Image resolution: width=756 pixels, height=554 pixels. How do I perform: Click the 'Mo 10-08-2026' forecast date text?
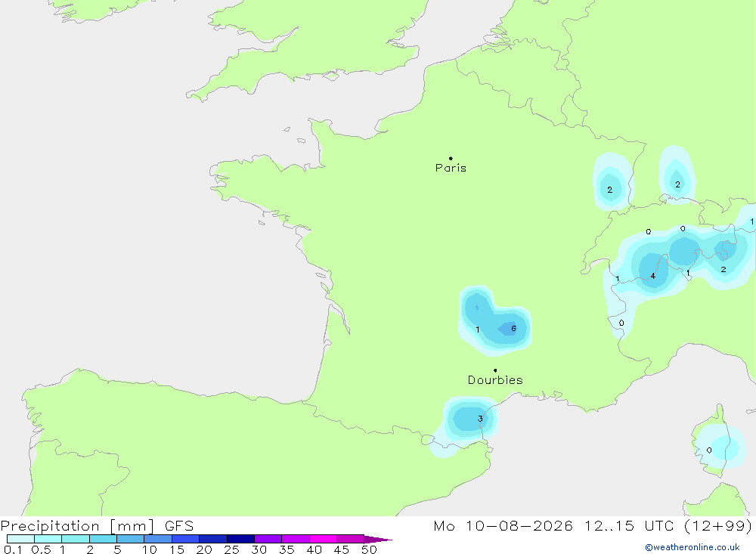tap(503, 526)
